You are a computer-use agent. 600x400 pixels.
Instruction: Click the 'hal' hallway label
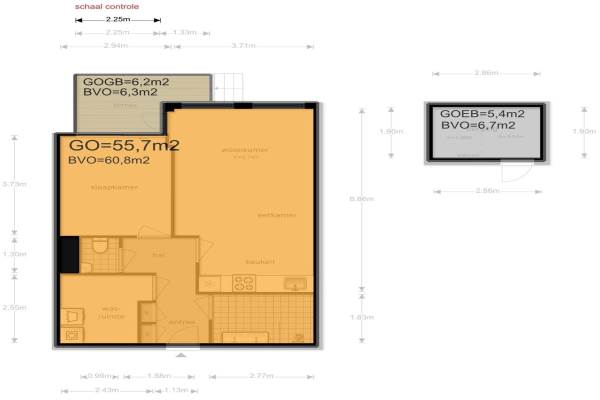[157, 254]
